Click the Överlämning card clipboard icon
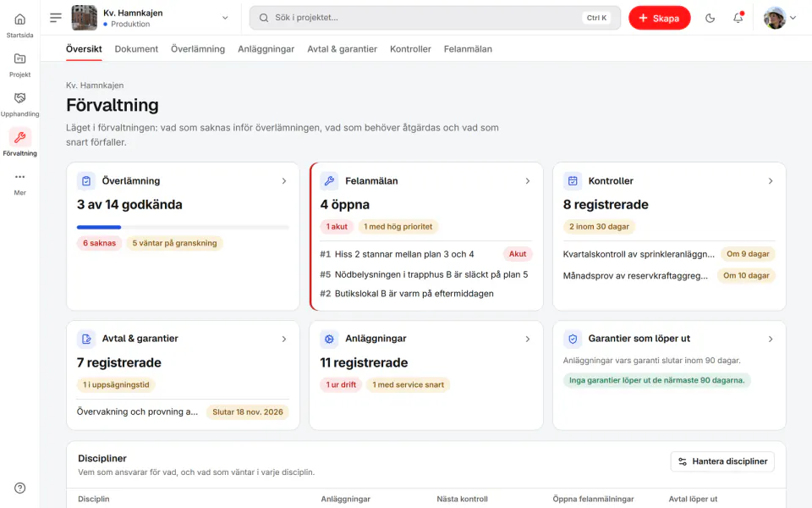 click(86, 181)
